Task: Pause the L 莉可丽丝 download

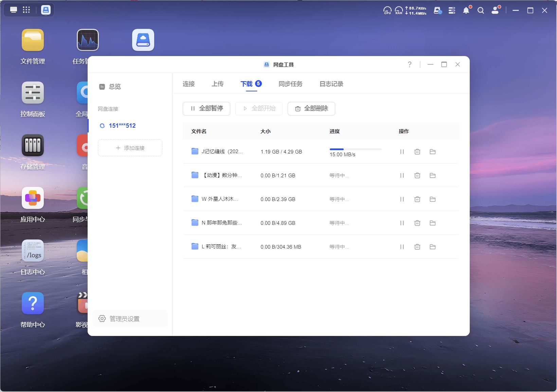Action: [x=402, y=247]
